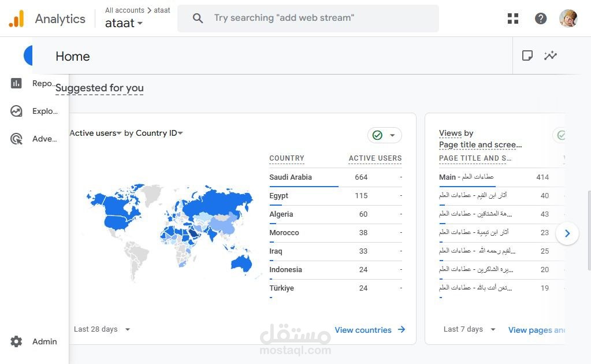
Task: Change the Last 28 days date range
Action: (x=102, y=329)
